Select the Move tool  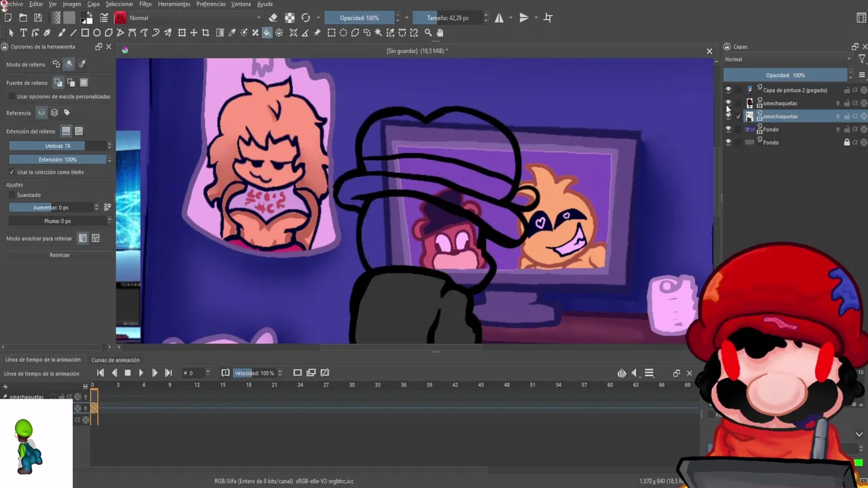click(x=194, y=33)
